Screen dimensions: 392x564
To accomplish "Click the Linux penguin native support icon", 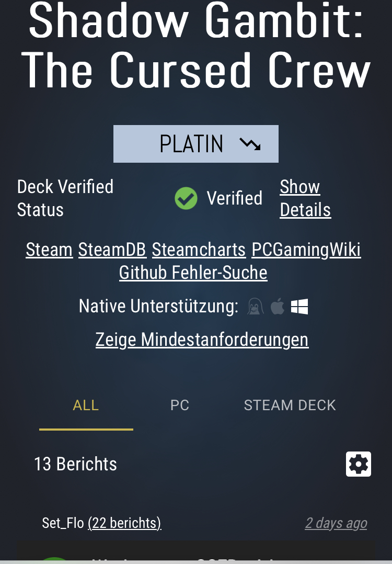I will coord(255,306).
